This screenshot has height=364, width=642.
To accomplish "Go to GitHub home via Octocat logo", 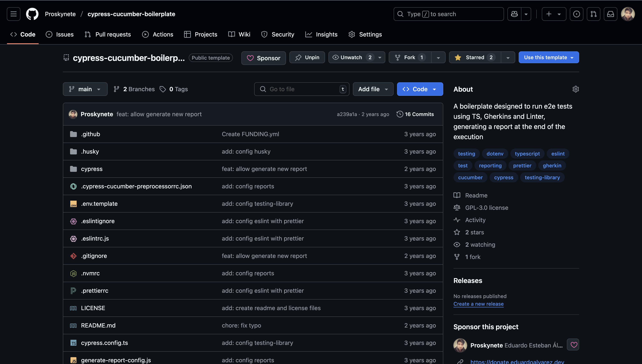I will point(32,14).
